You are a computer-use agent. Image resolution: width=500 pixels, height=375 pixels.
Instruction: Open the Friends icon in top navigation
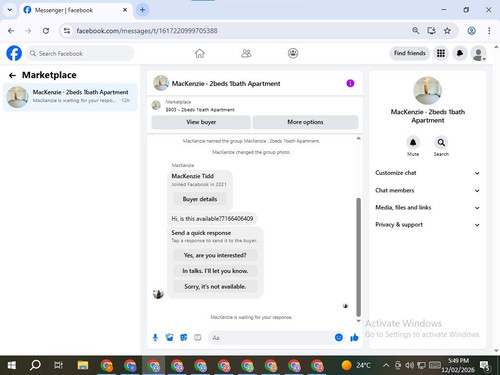(246, 53)
